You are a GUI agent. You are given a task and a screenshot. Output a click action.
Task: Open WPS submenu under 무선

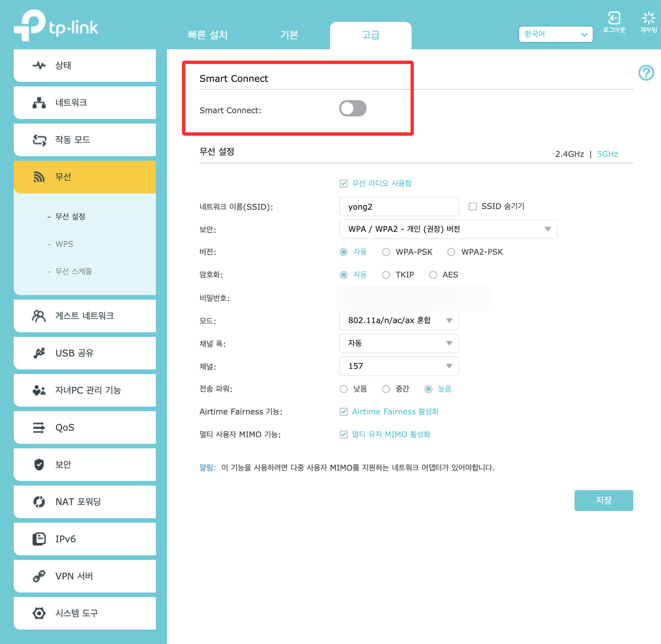[64, 244]
